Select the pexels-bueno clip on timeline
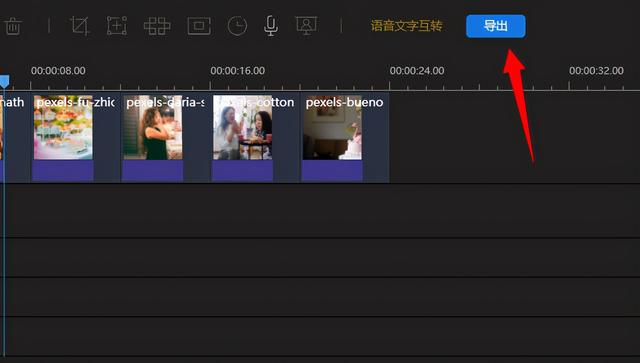The image size is (640, 363). [x=345, y=138]
